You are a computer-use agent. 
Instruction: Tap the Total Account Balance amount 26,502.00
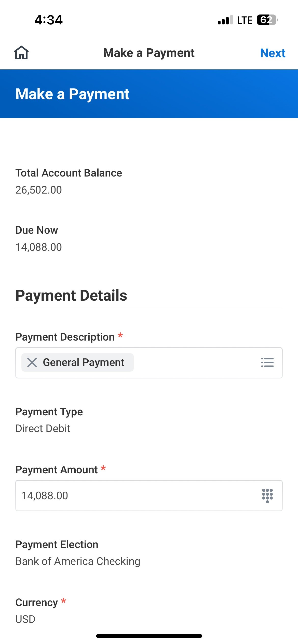point(39,190)
